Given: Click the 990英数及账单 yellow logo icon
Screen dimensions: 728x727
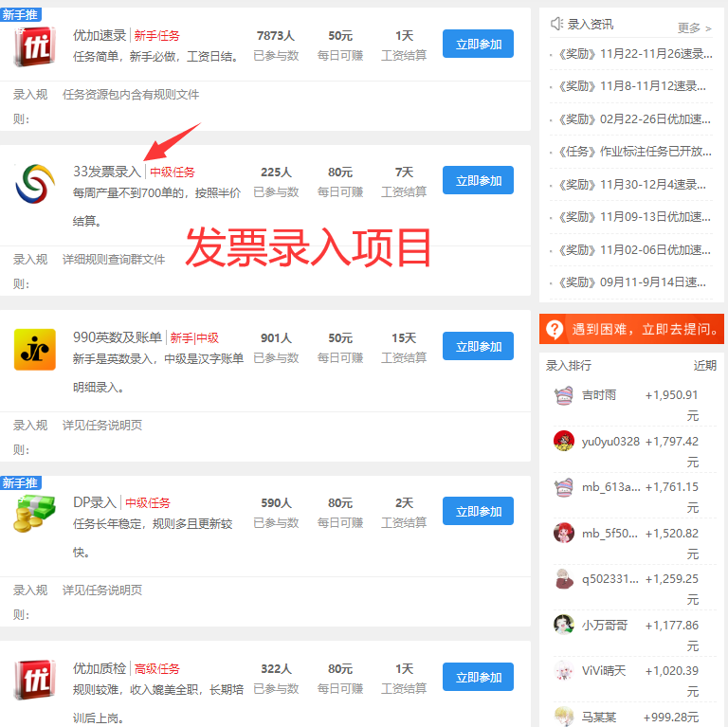Looking at the screenshot, I should pos(35,348).
